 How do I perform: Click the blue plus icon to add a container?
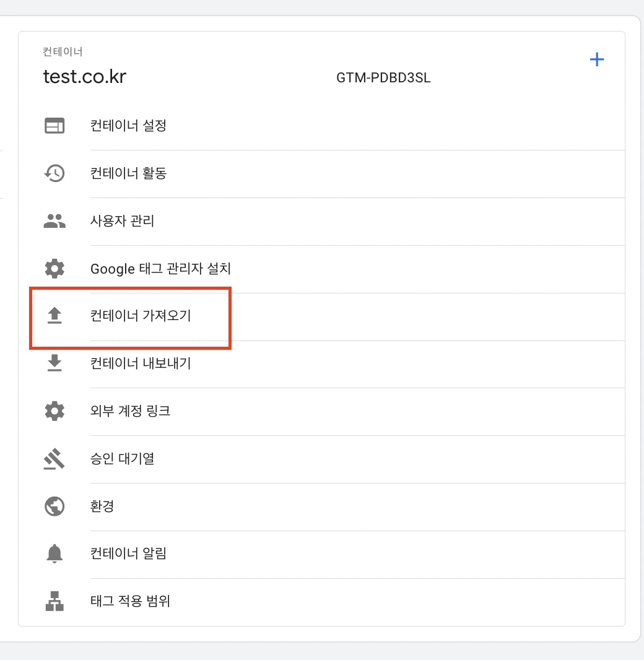596,59
